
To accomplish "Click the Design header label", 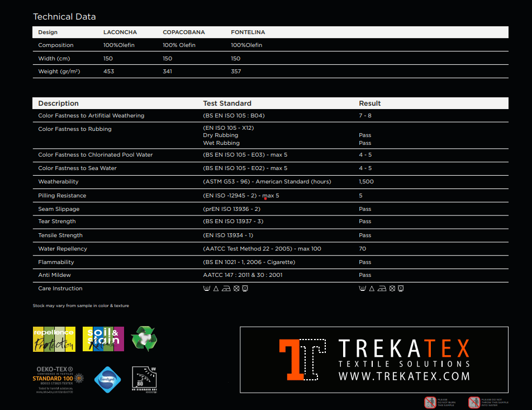I will 48,32.
